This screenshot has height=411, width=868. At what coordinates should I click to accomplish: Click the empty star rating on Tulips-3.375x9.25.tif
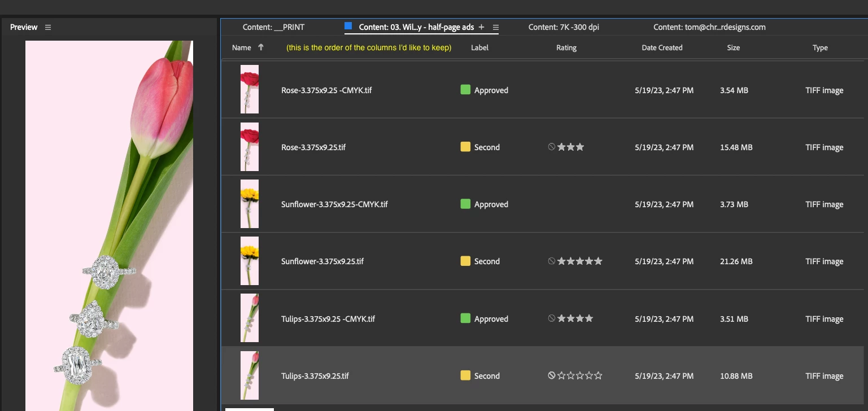coord(580,375)
